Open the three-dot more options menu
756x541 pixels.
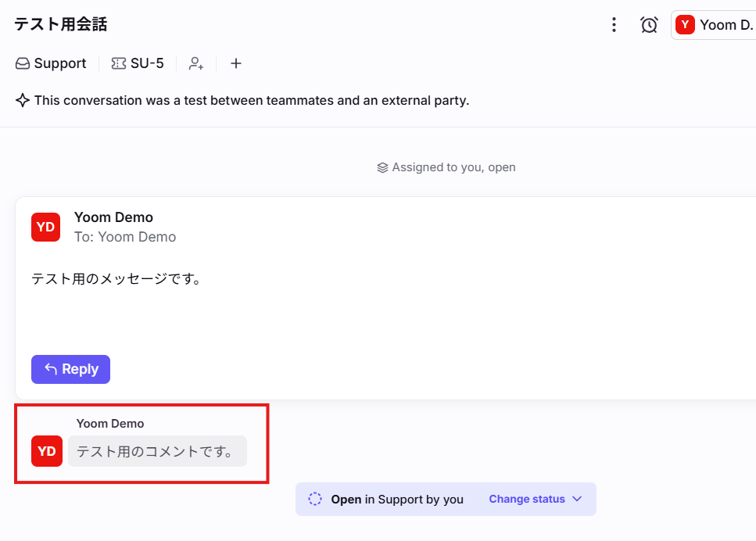click(x=614, y=25)
